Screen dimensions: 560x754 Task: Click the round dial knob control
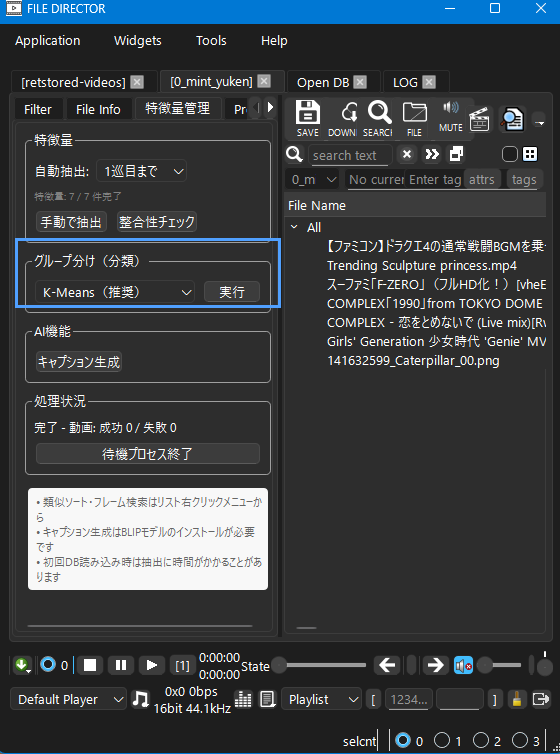pyautogui.click(x=545, y=666)
